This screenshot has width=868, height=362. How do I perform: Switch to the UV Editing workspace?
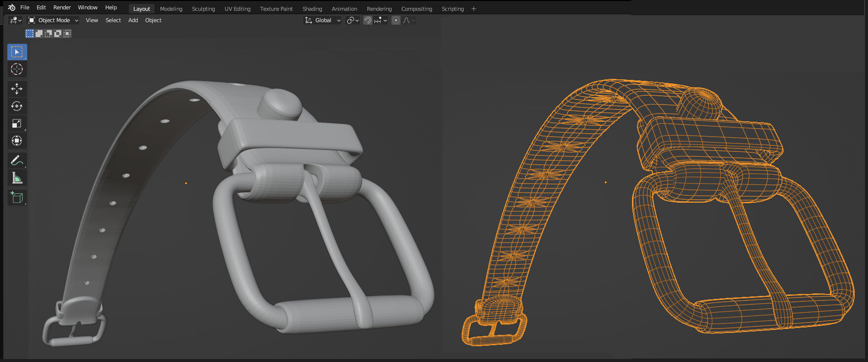[x=237, y=9]
